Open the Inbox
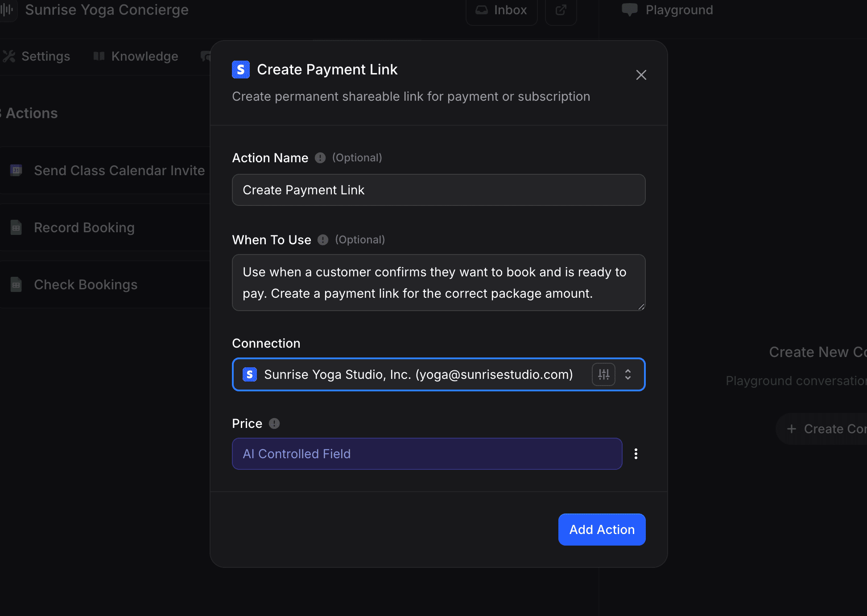Viewport: 867px width, 616px height. pyautogui.click(x=501, y=10)
